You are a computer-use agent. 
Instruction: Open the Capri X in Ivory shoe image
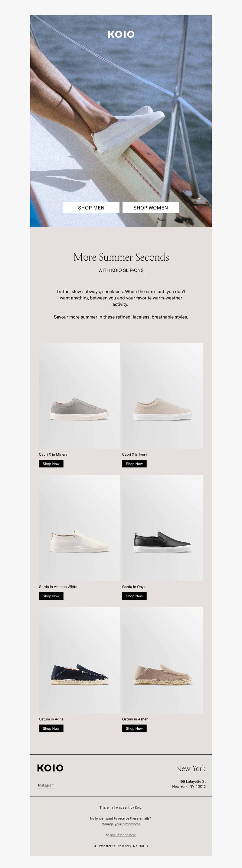click(x=162, y=396)
